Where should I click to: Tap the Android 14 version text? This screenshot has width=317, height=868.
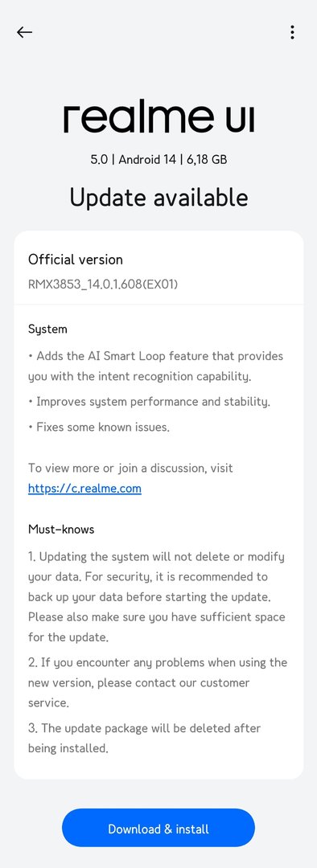pyautogui.click(x=147, y=159)
